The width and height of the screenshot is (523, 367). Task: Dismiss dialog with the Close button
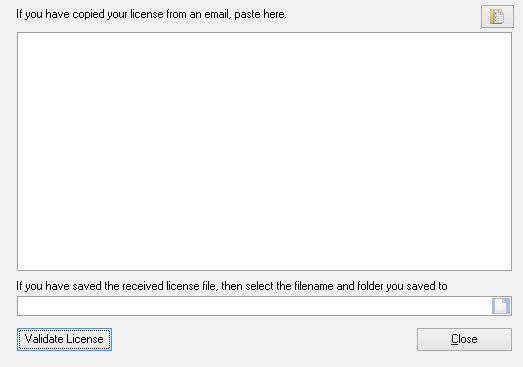coord(464,339)
